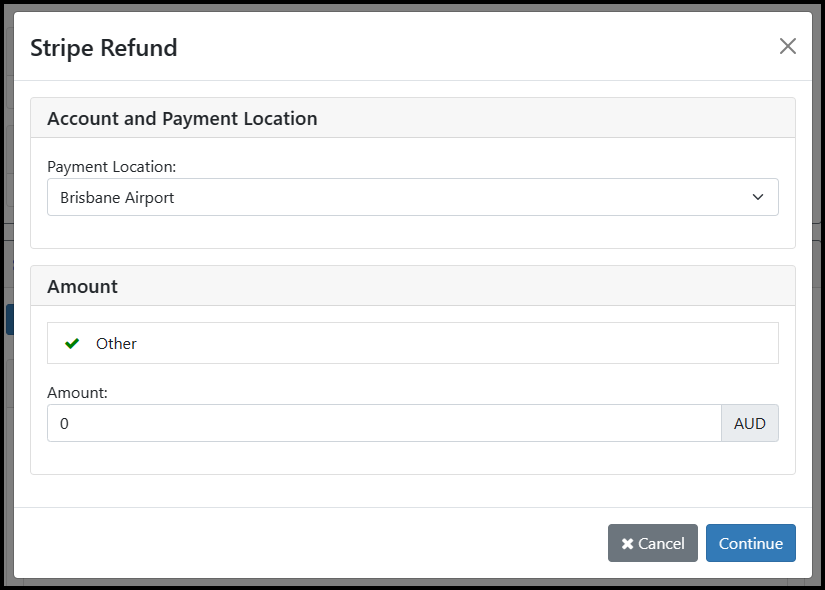Select the Other amount option
825x590 pixels.
click(412, 343)
